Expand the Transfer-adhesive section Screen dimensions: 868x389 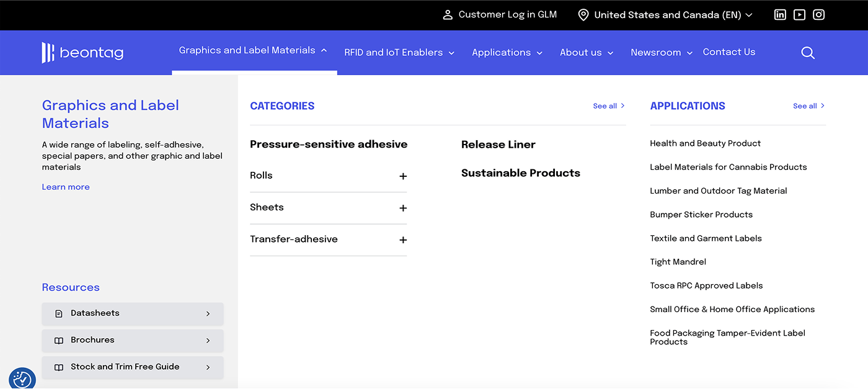[404, 239]
